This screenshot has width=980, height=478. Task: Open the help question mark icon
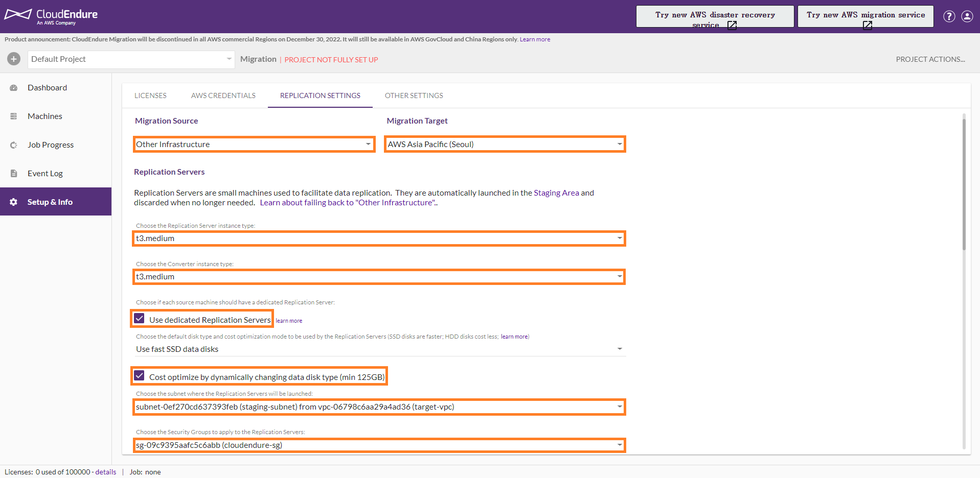pyautogui.click(x=949, y=16)
